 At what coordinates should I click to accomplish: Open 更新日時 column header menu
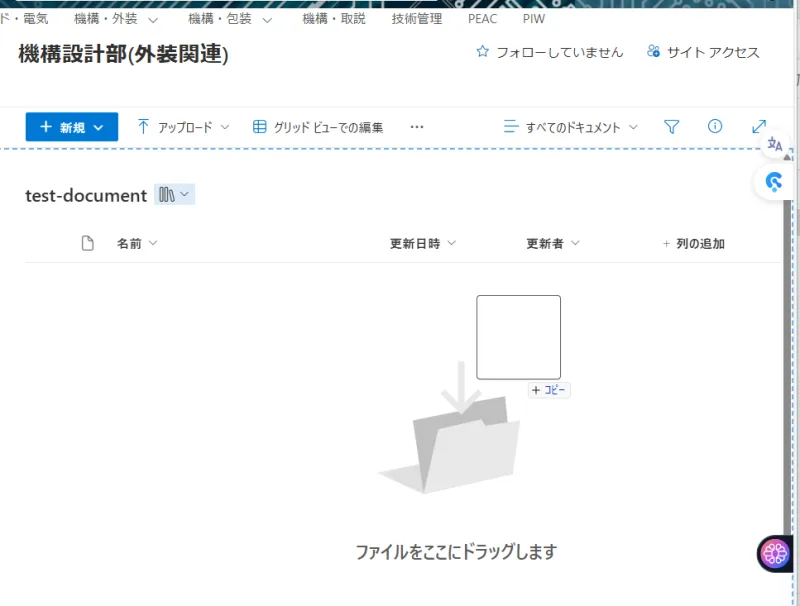422,243
